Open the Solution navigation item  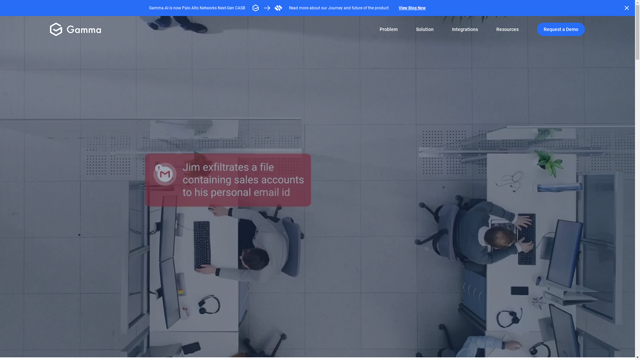point(424,29)
